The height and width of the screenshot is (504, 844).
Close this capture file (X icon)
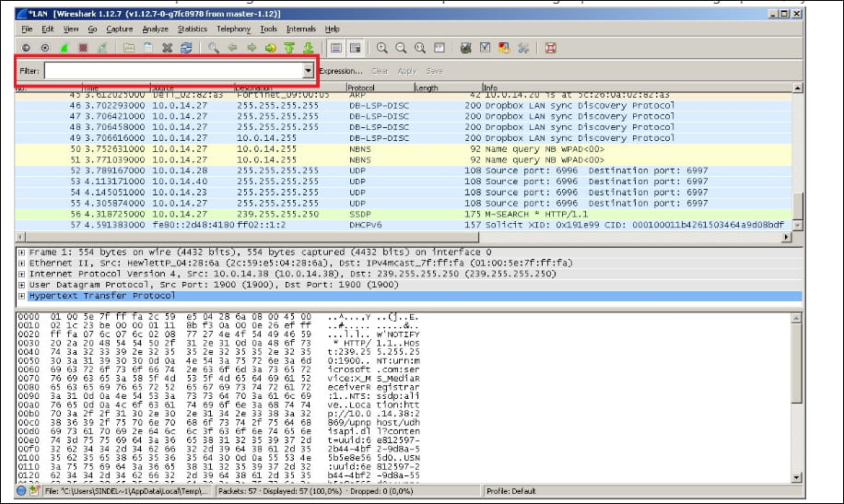coord(168,48)
